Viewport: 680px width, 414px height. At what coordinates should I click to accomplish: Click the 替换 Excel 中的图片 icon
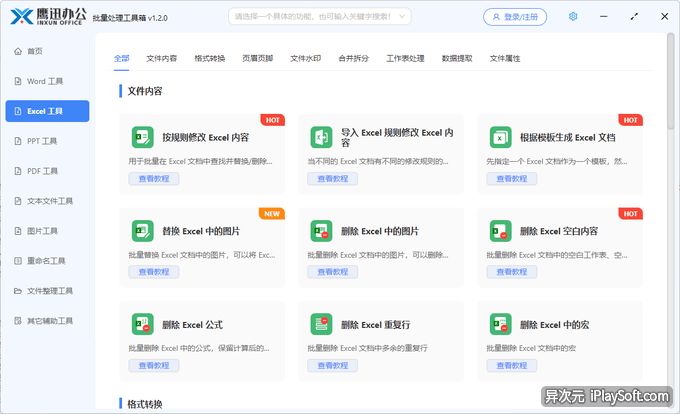click(x=143, y=231)
